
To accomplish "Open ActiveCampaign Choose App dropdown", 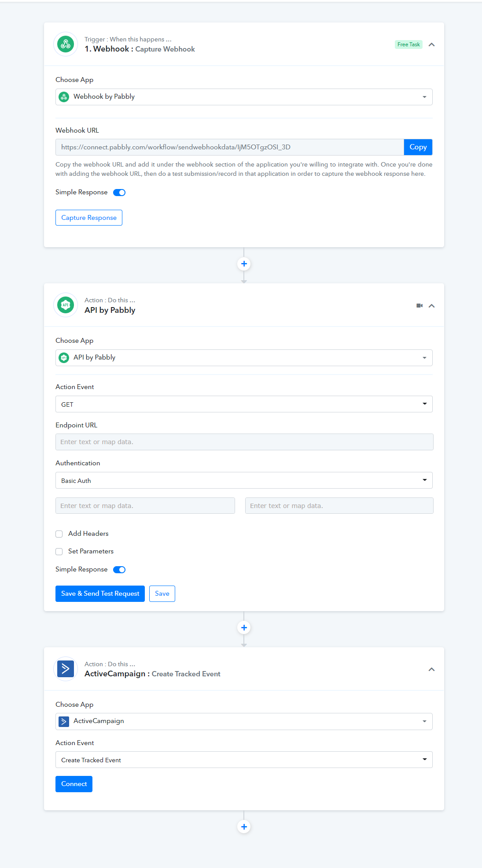I will click(x=244, y=721).
